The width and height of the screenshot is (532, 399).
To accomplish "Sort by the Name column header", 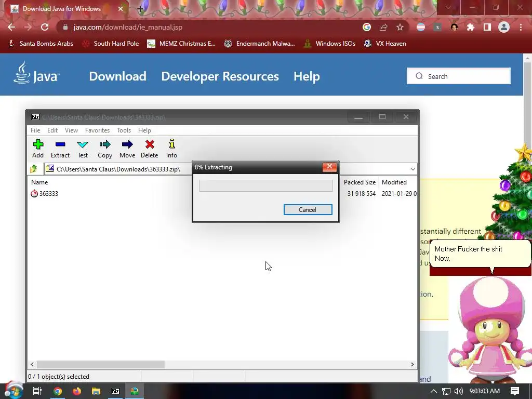I will click(39, 182).
